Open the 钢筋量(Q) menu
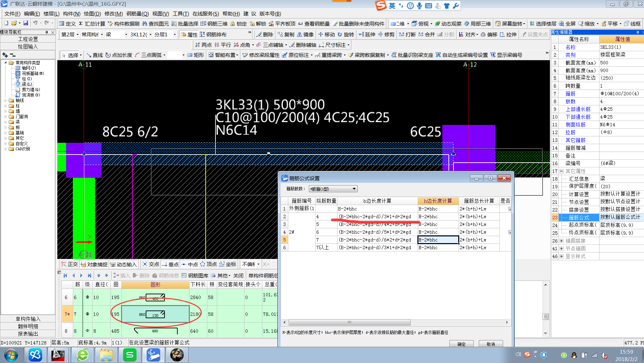644x363 pixels. click(x=138, y=13)
